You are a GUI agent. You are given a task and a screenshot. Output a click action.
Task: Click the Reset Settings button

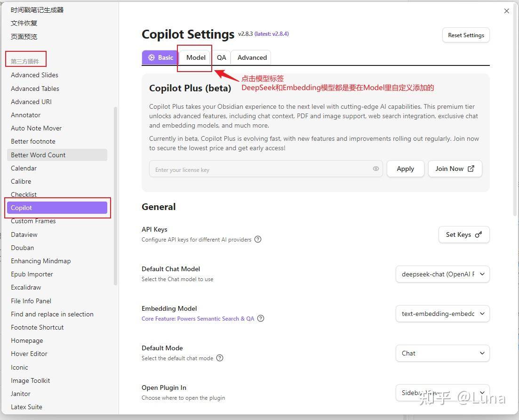point(466,35)
